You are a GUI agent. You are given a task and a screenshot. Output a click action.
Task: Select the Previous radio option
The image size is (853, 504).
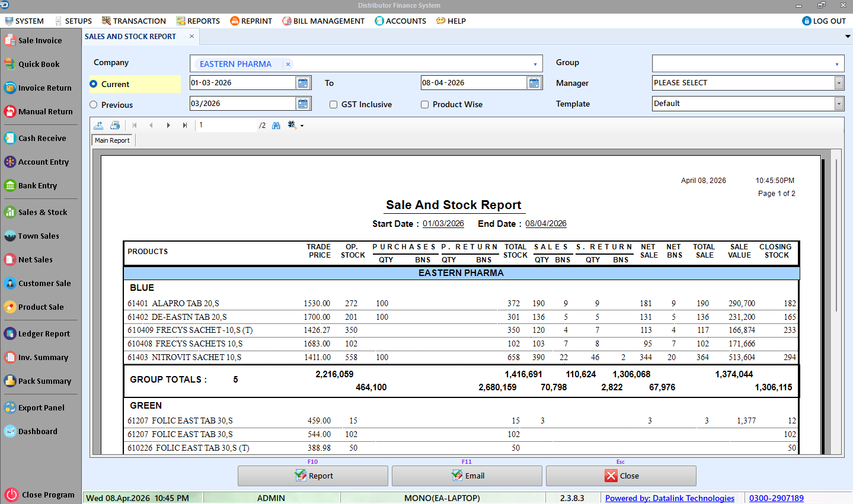tap(94, 105)
